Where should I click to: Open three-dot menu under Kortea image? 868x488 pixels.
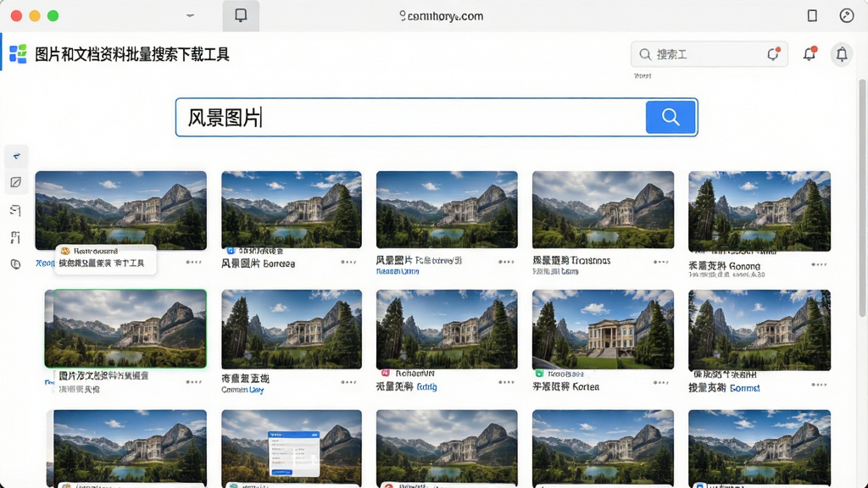click(x=661, y=382)
